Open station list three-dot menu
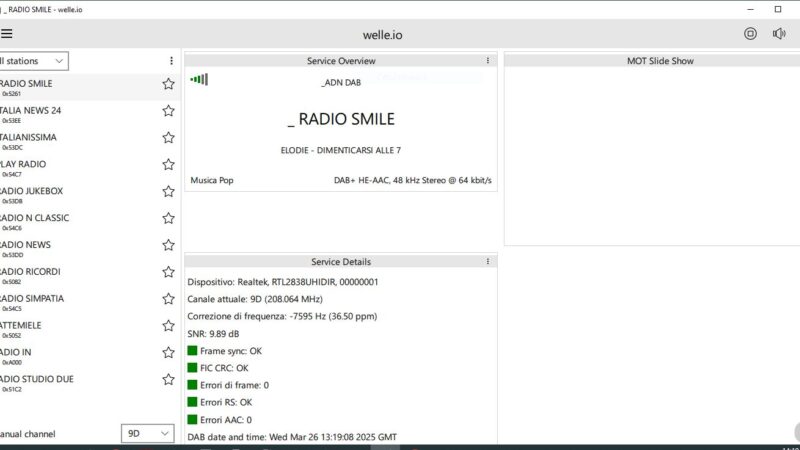 (x=171, y=61)
